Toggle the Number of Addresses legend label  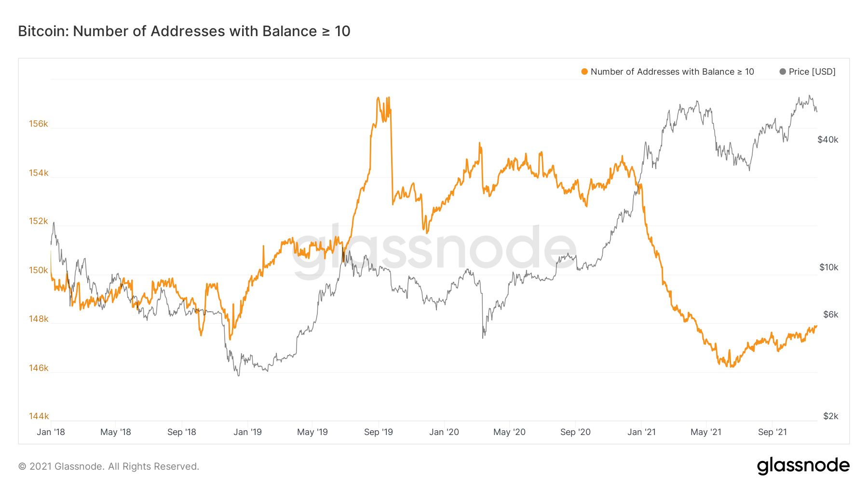click(672, 72)
